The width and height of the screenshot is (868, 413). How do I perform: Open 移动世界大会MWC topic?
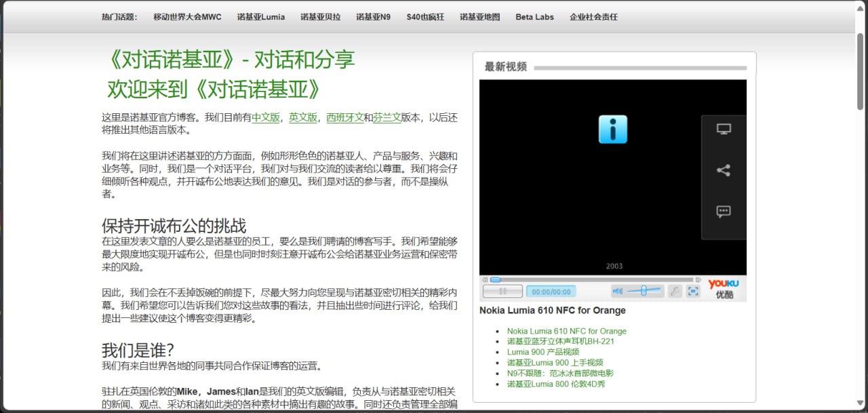point(187,17)
